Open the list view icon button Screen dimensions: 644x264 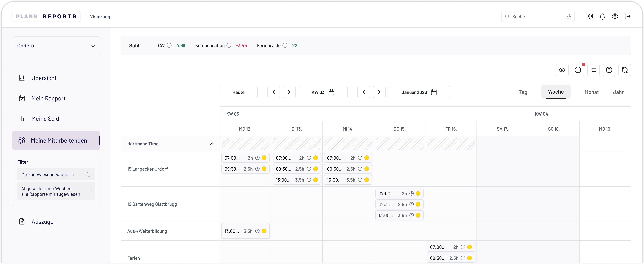click(x=593, y=70)
